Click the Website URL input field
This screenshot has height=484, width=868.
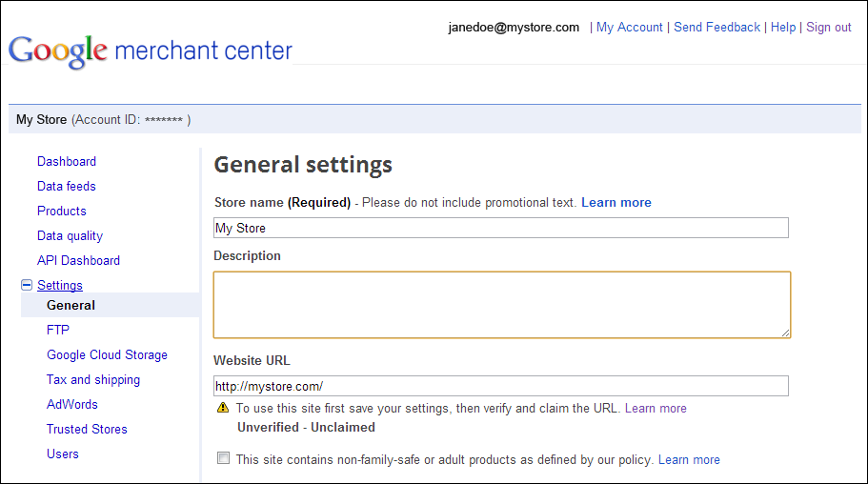click(x=501, y=386)
